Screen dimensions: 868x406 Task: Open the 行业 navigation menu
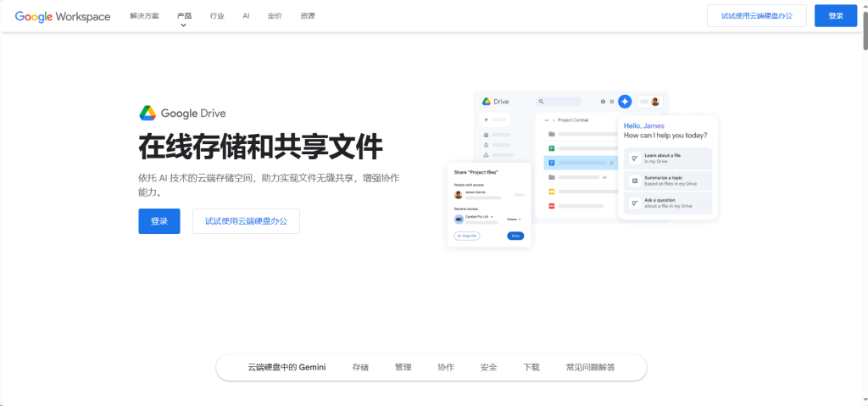tap(218, 16)
